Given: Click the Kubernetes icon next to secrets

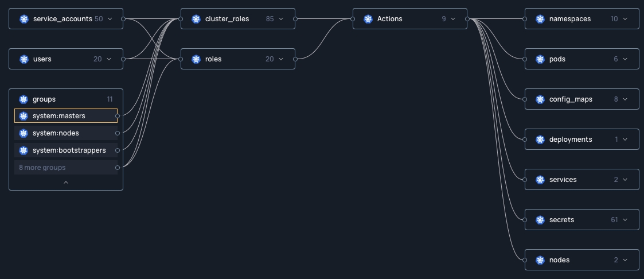Looking at the screenshot, I should (x=540, y=220).
